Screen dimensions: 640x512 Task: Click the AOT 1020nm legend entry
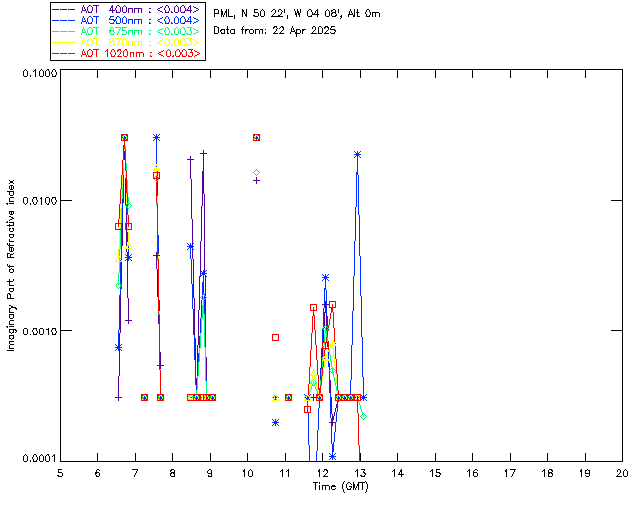click(127, 53)
